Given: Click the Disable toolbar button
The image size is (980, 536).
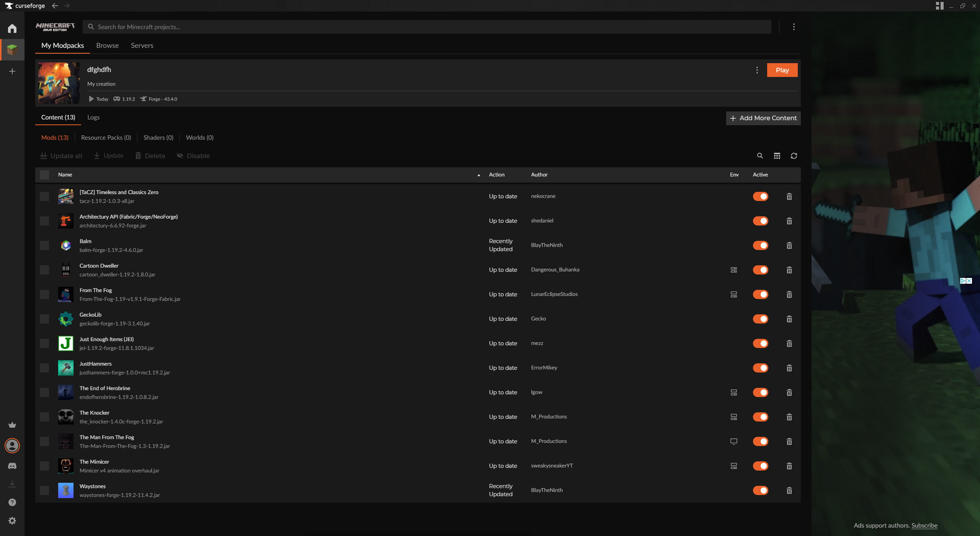Looking at the screenshot, I should [193, 156].
